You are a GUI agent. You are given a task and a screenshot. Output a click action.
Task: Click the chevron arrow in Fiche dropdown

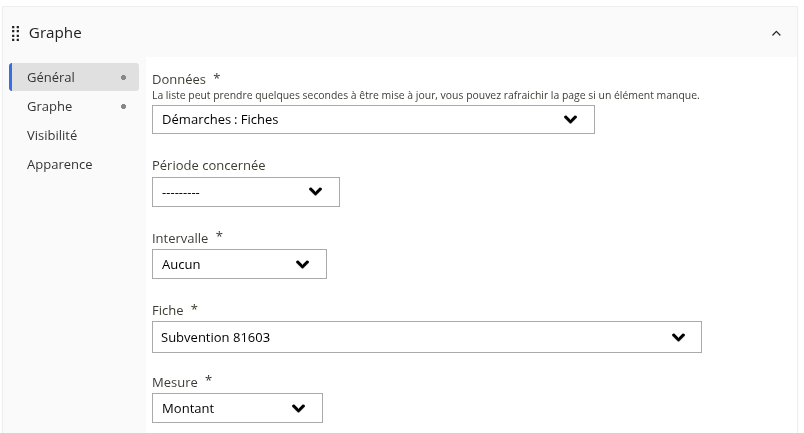[x=678, y=337]
